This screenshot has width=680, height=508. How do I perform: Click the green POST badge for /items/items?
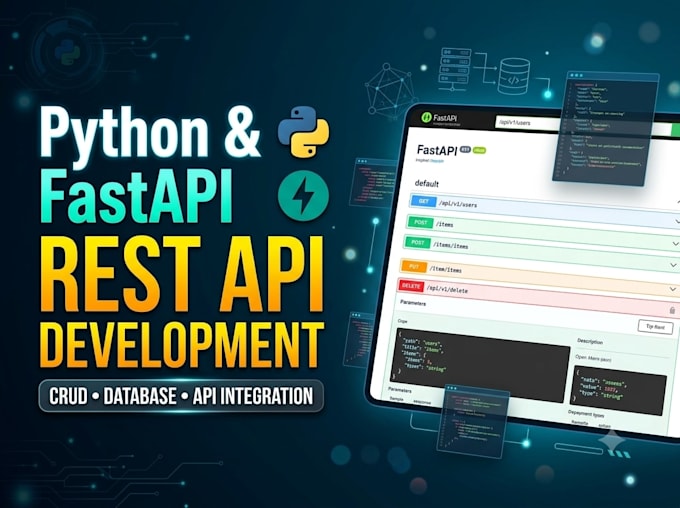tap(417, 242)
